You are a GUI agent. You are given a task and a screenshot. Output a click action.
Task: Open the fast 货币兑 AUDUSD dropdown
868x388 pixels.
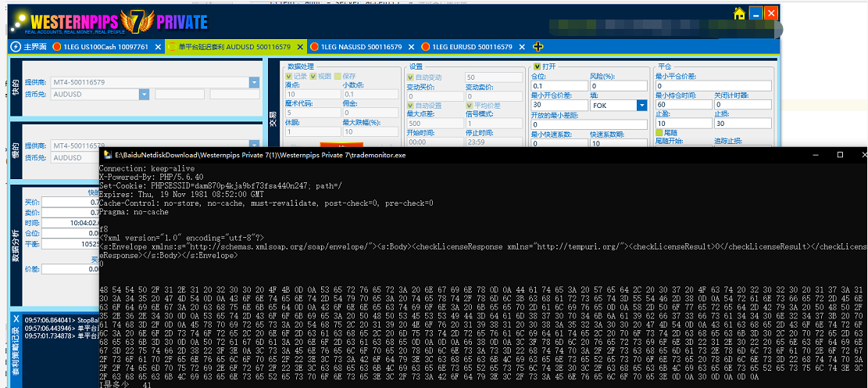(144, 94)
